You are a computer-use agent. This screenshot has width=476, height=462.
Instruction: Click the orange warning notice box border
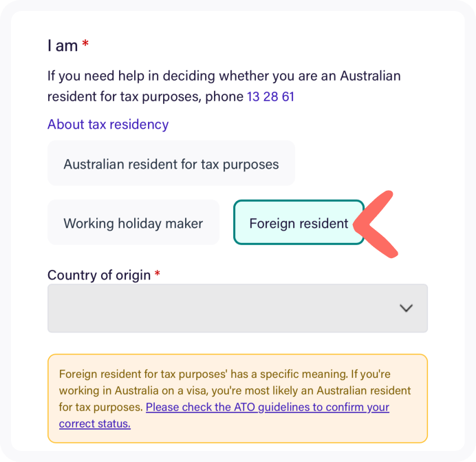(237, 355)
